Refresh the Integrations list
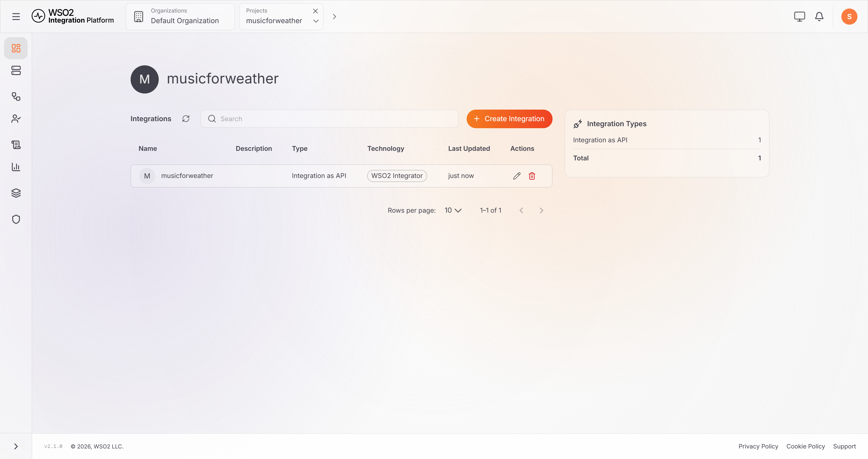The image size is (868, 459). (186, 119)
